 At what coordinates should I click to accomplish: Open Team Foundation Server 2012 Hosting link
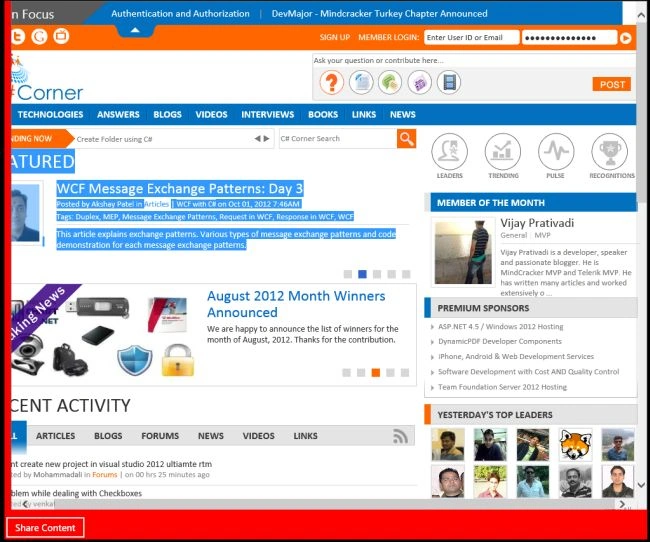pos(502,387)
